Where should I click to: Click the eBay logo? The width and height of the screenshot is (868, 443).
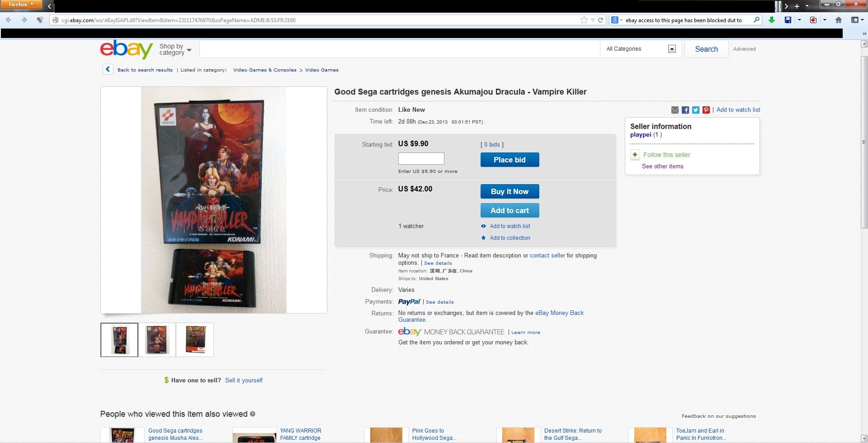127,49
